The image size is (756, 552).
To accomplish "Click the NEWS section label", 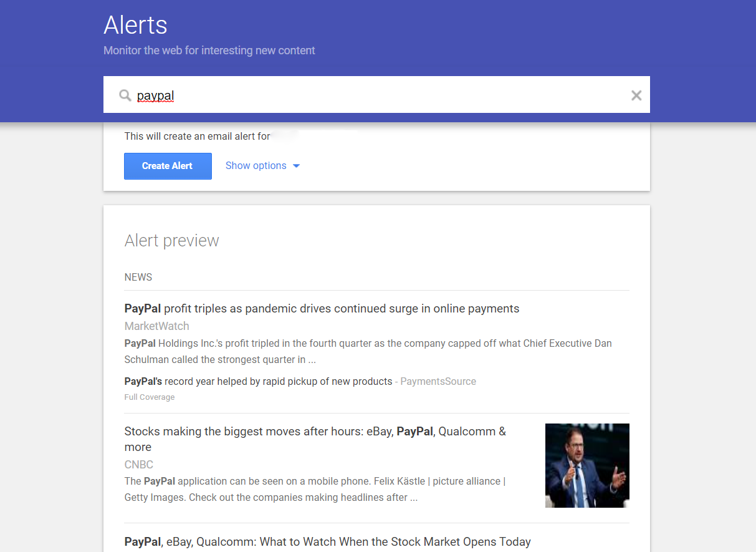I will [x=138, y=277].
